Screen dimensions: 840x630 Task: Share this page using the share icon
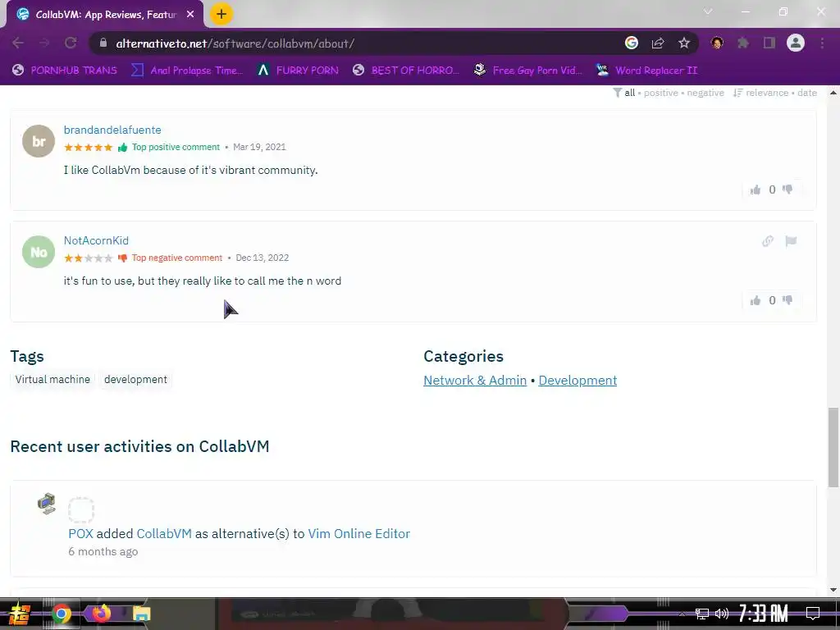point(658,43)
